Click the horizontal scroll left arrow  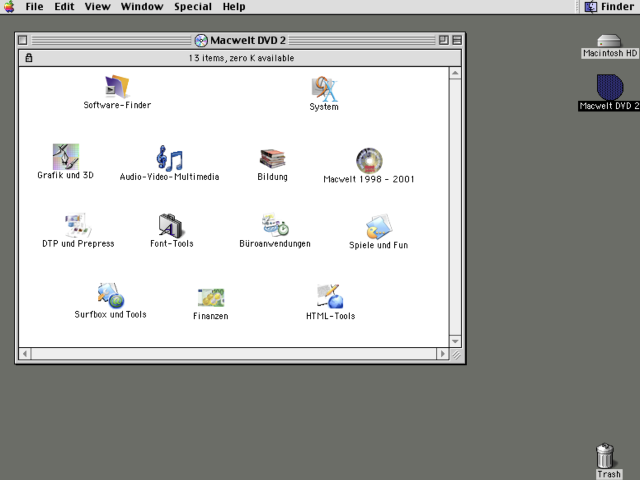click(x=25, y=353)
